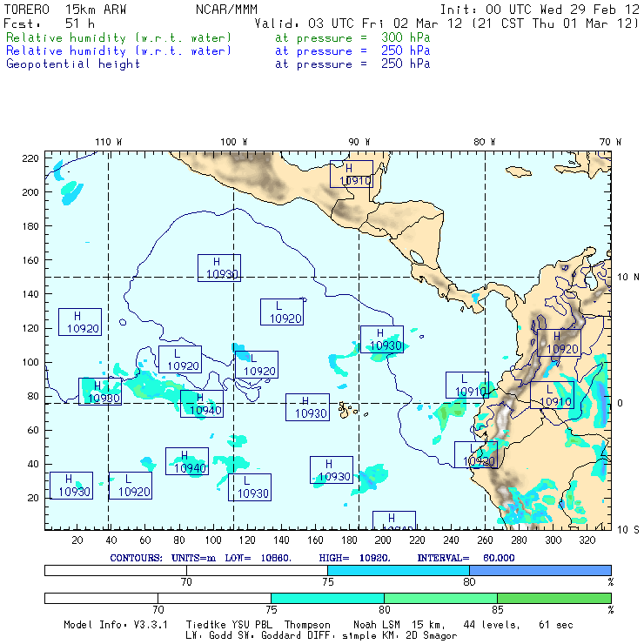Click the 'INTERVAL= 60.000' contour text
644x644 pixels.
(x=466, y=558)
